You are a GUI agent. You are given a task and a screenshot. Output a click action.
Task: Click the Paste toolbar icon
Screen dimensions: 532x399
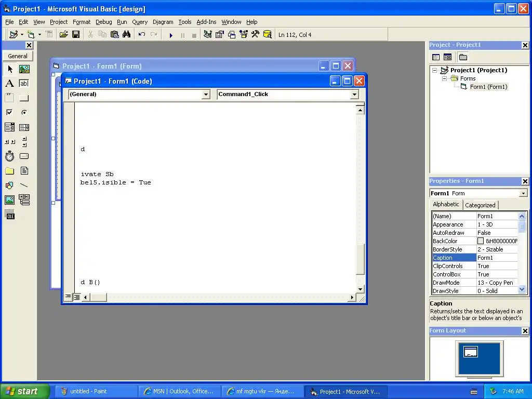[115, 35]
